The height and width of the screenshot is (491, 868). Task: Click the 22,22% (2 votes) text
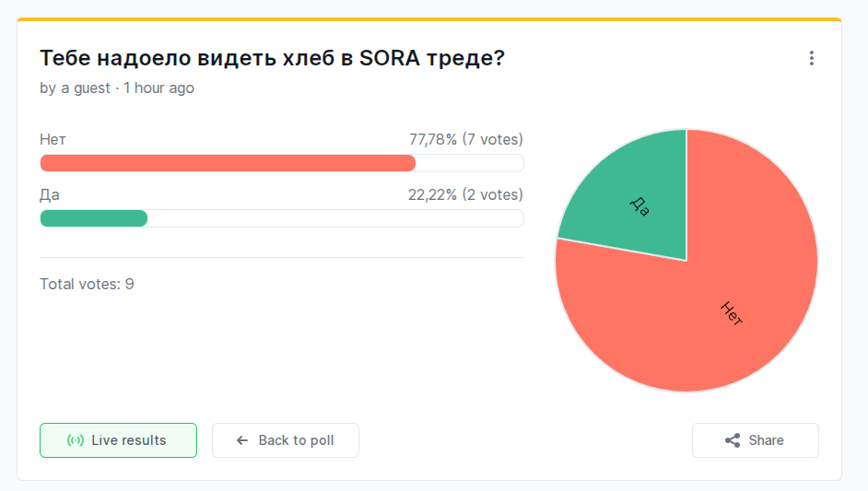pyautogui.click(x=465, y=195)
